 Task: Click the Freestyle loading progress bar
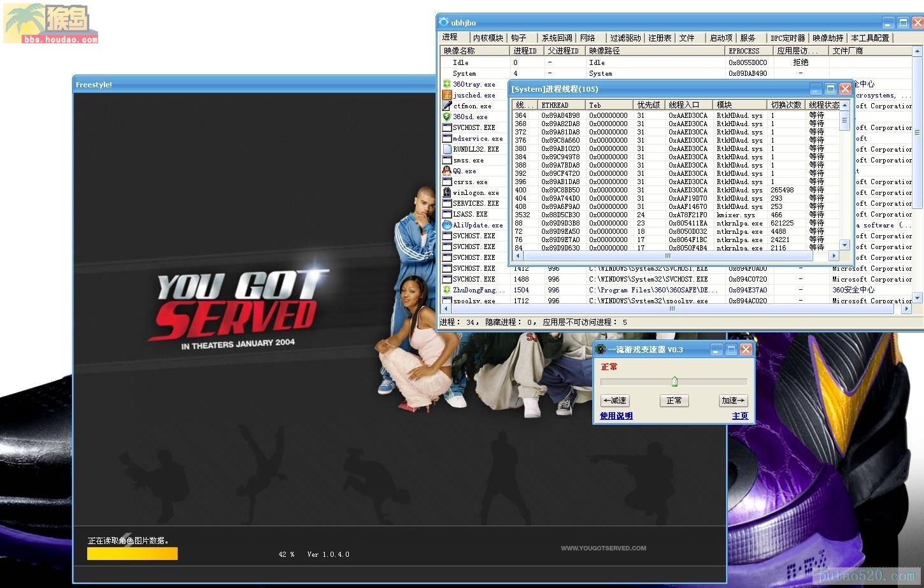pyautogui.click(x=132, y=554)
